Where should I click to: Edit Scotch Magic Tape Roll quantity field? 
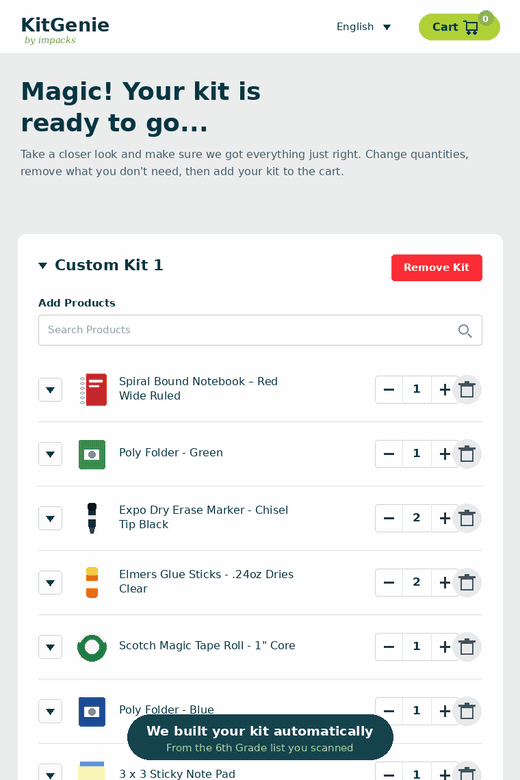pos(416,647)
